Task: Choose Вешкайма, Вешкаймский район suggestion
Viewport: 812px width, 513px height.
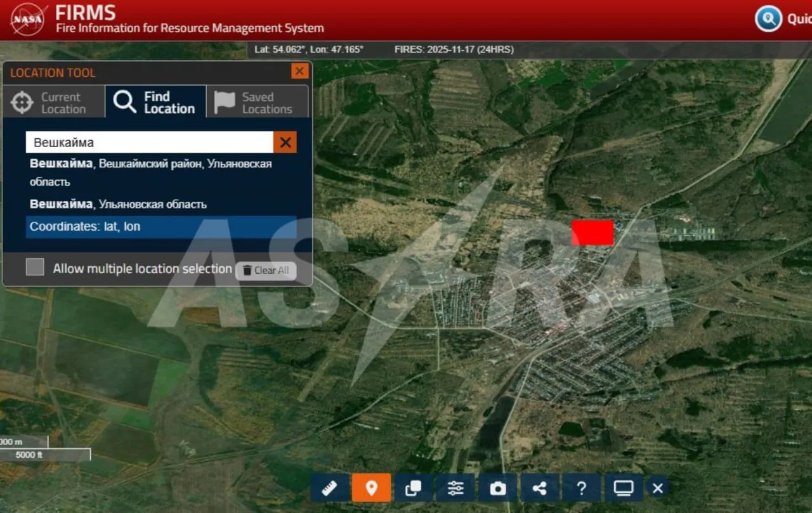Action: [150, 172]
